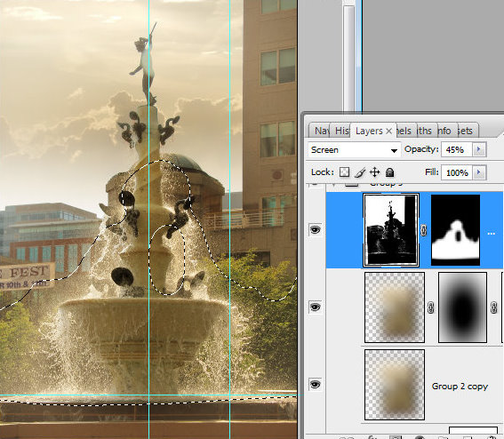Hide the Group 2 copy layer
Viewport: 504px width, 439px height.
[315, 384]
